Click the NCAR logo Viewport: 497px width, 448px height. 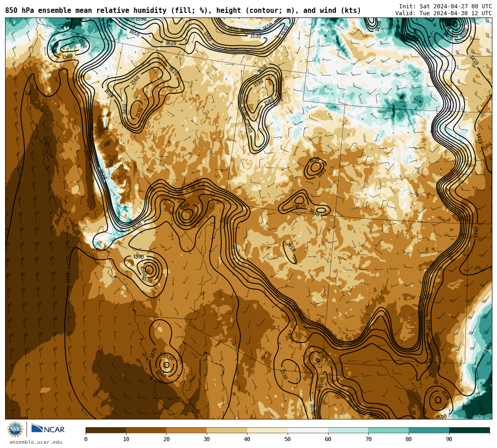point(48,429)
